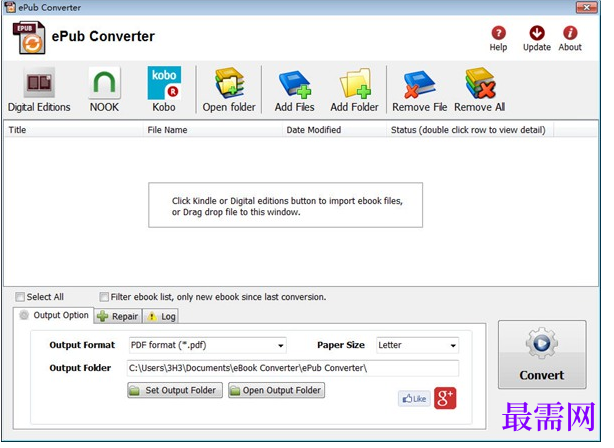Click Add Folder icon
This screenshot has width=614, height=448.
tap(355, 83)
